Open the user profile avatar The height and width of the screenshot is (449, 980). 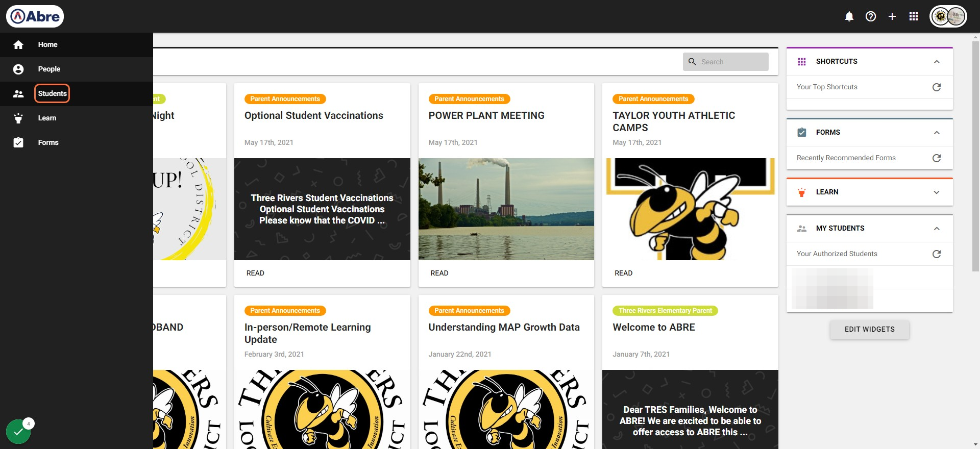pyautogui.click(x=948, y=16)
